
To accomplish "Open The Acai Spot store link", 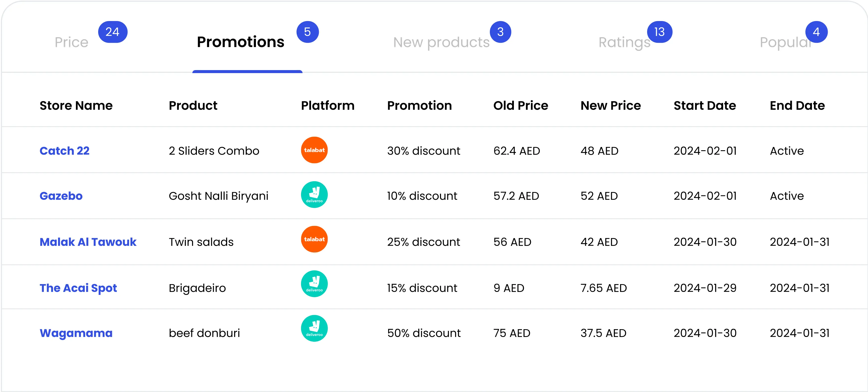I will [78, 288].
